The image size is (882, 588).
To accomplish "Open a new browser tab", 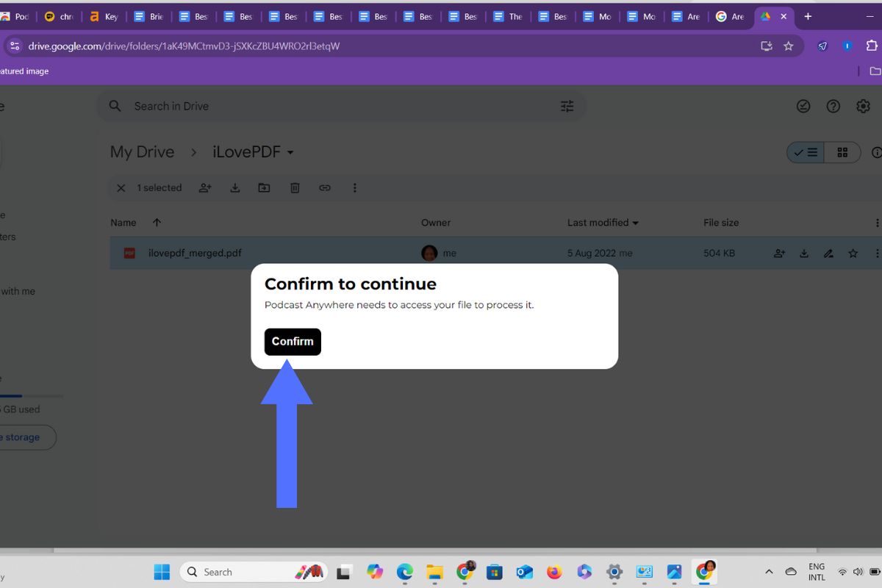I will pos(808,16).
